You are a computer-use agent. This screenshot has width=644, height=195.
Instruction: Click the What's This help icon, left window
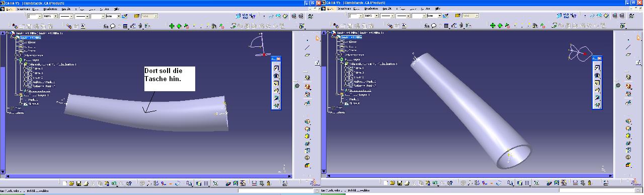(x=130, y=183)
